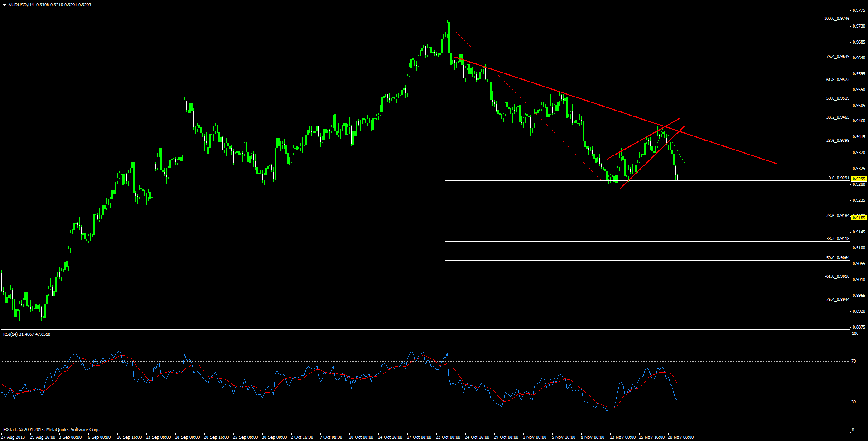
Task: Click the 5 Nov 16:00 time label
Action: [564, 437]
